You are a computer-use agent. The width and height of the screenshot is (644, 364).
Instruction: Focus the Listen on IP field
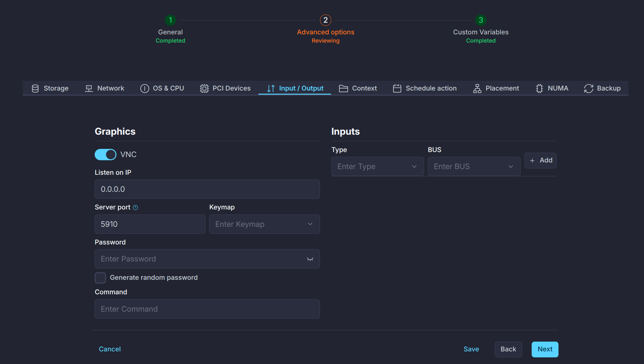[x=207, y=189]
